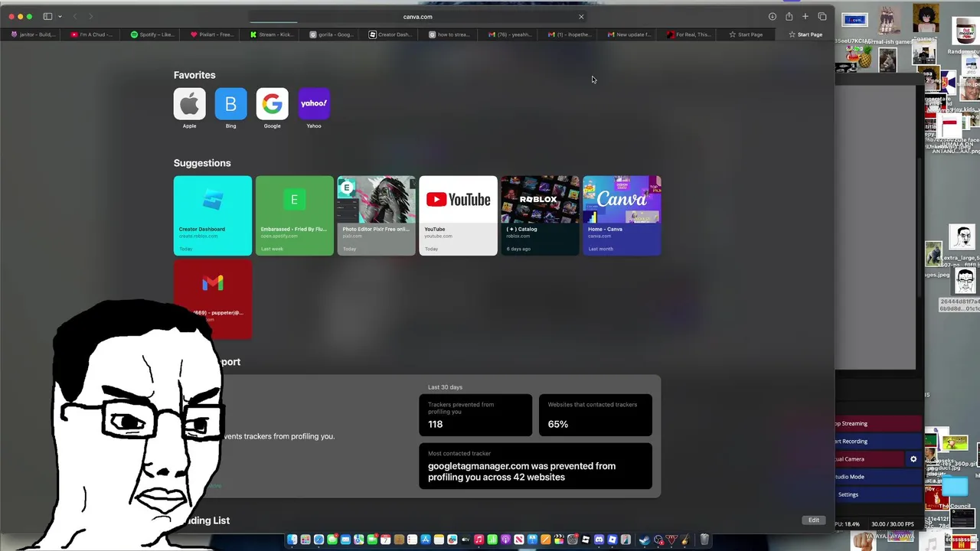Switch to the Pixilart tab
Image resolution: width=980 pixels, height=551 pixels.
[x=211, y=34]
